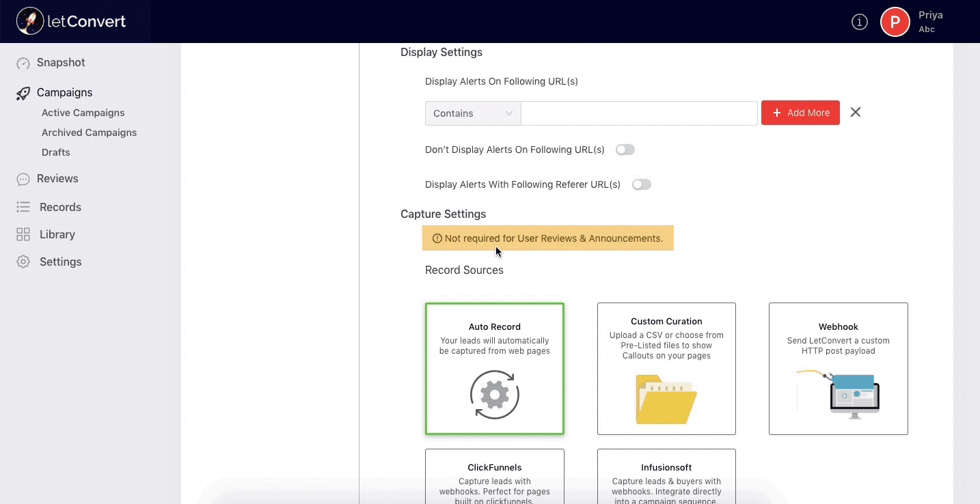Go to Active Campaigns
Viewport: 980px width, 504px height.
click(x=83, y=113)
